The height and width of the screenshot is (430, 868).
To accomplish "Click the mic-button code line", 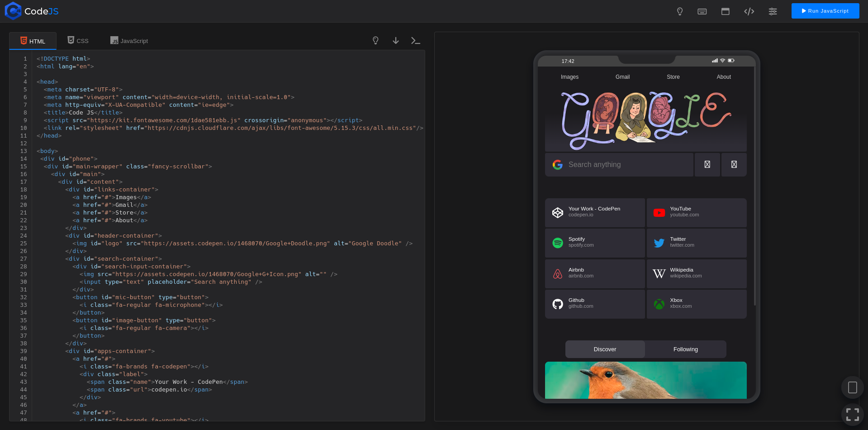I will [x=141, y=297].
